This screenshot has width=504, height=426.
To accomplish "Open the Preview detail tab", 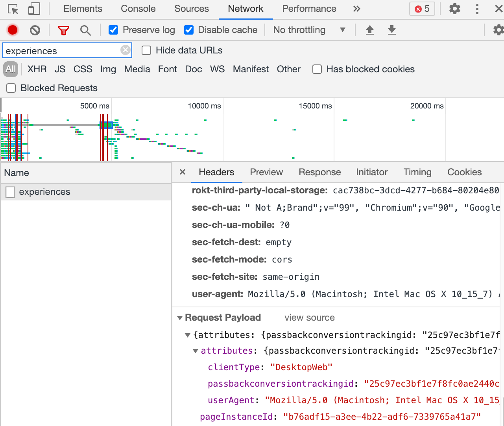I will [x=266, y=172].
